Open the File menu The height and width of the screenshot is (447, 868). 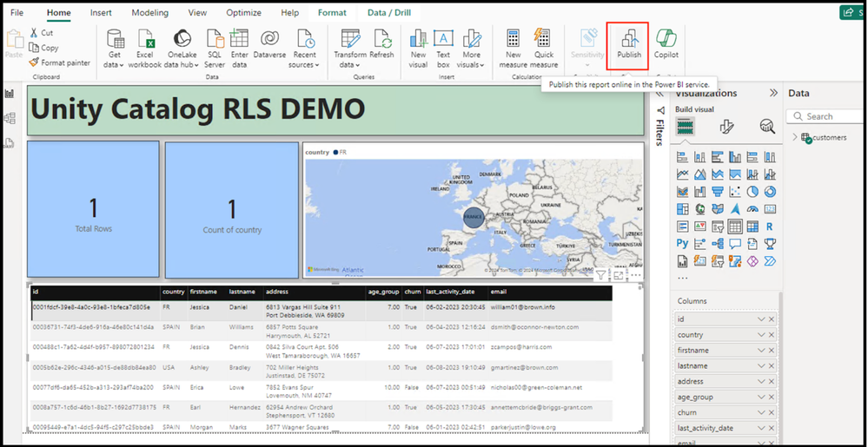17,12
